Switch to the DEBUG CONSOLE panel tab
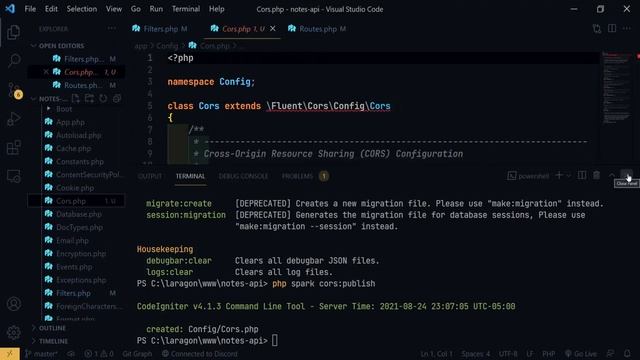640x360 pixels. click(x=243, y=176)
